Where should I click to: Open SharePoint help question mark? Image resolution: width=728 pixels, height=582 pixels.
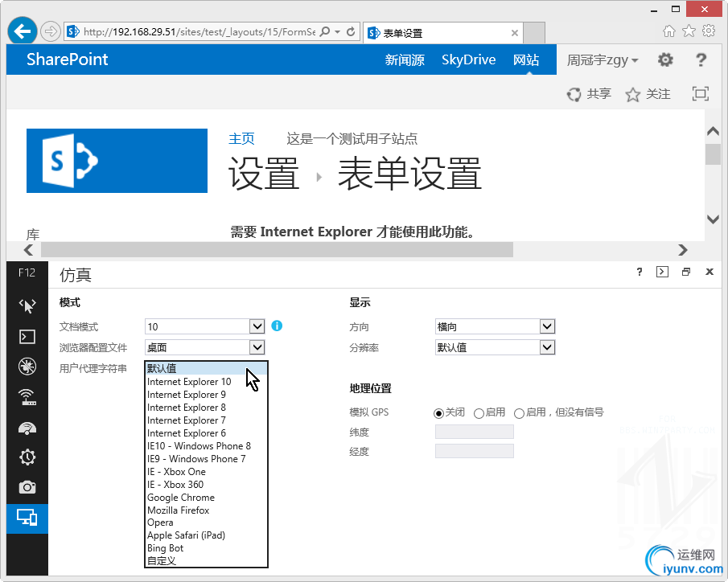701,59
